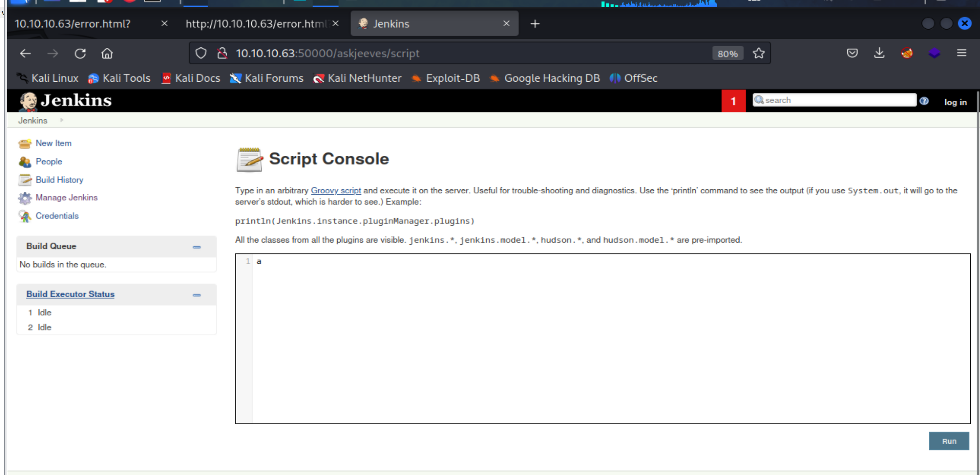Open the Kali Docs bookmark

pyautogui.click(x=191, y=78)
